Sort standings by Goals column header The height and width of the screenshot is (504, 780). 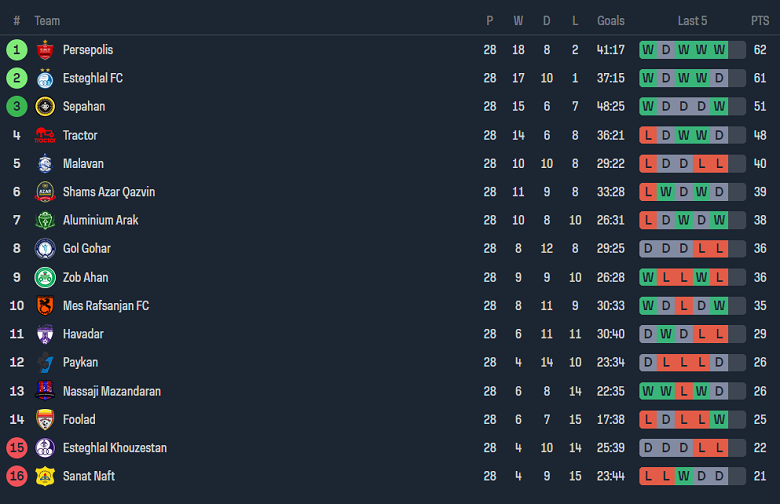coord(610,21)
